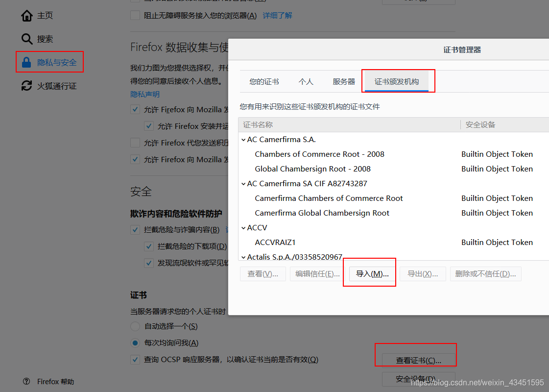Click the sync icon for 火狐通行证
Screen dimensions: 549x392
point(26,86)
